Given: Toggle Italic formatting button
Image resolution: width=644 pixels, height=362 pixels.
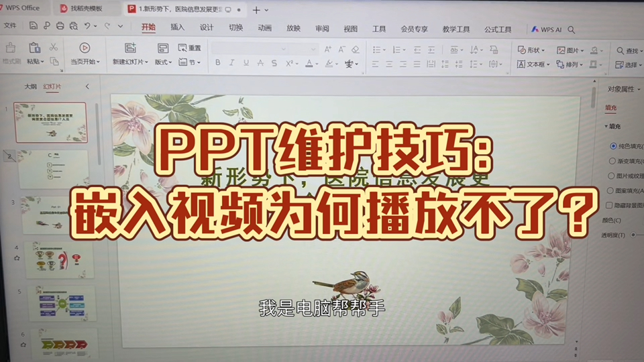Looking at the screenshot, I should (231, 63).
